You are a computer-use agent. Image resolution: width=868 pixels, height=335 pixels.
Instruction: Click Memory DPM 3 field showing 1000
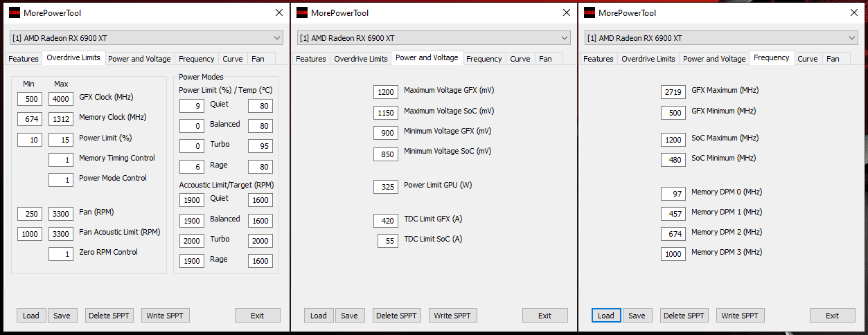tap(673, 254)
